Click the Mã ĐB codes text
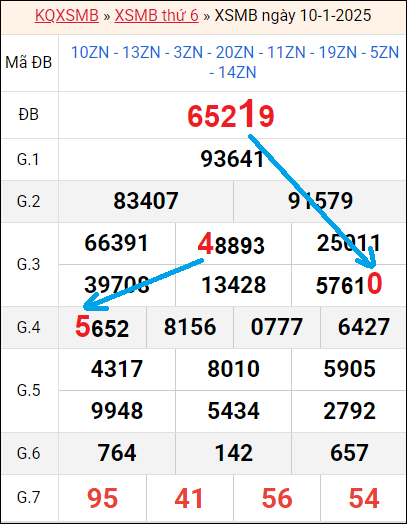The image size is (407, 524). [x=235, y=62]
